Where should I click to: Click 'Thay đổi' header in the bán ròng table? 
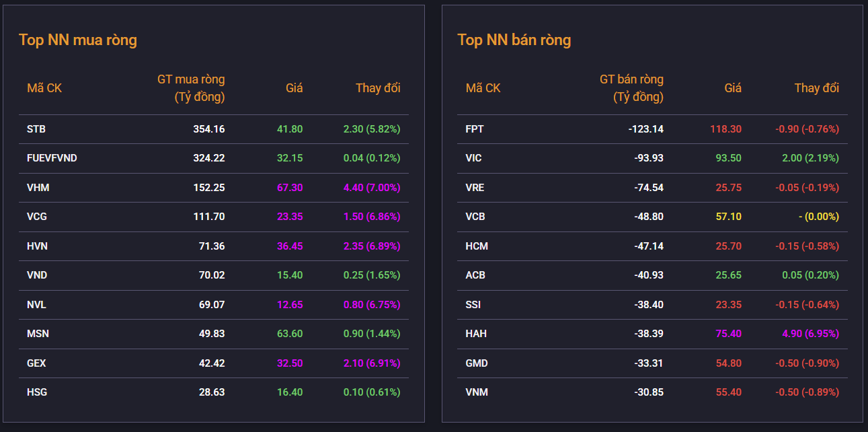(x=817, y=88)
